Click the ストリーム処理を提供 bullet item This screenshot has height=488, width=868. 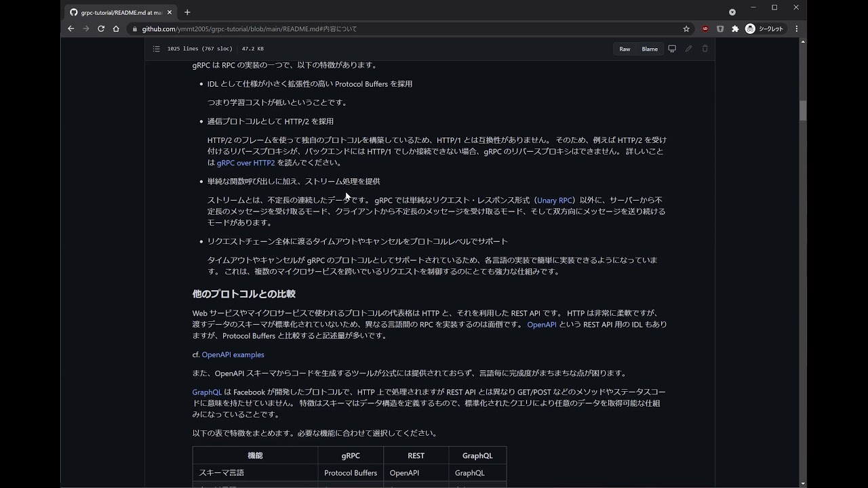(x=294, y=182)
